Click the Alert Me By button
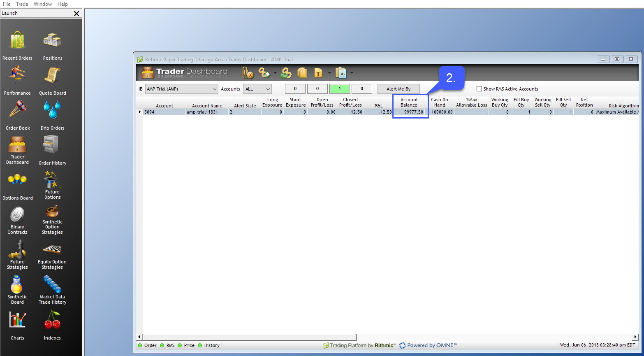The image size is (644, 356). [x=398, y=89]
